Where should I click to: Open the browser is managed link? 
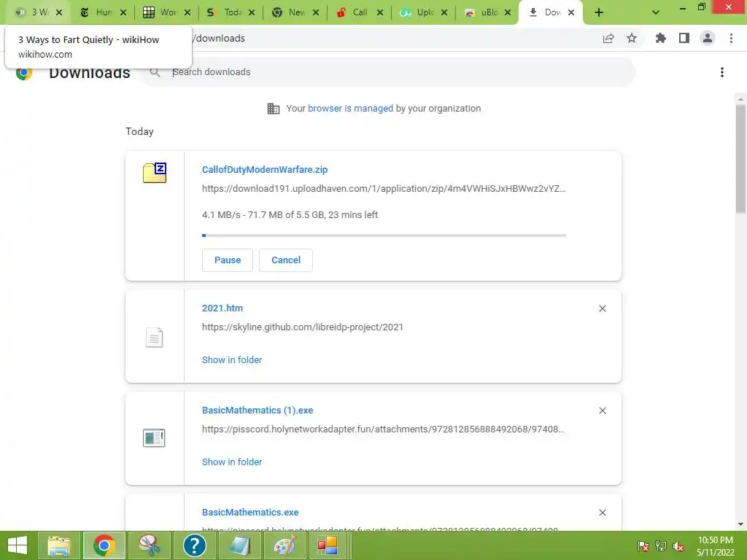350,109
